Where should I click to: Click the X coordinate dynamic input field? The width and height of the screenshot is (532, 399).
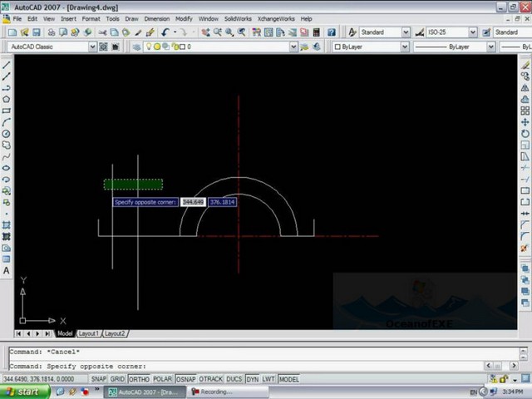(x=193, y=202)
